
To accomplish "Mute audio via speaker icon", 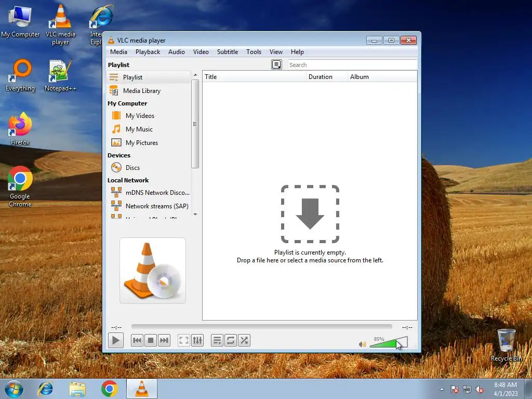I will click(x=362, y=344).
